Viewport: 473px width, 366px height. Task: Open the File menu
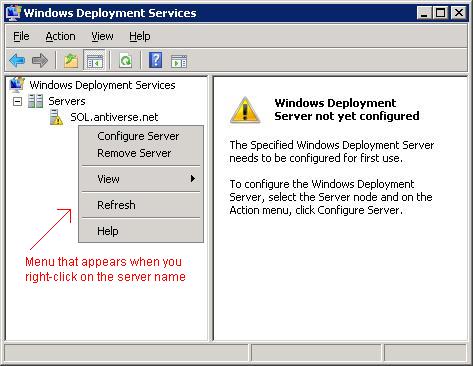pyautogui.click(x=21, y=36)
